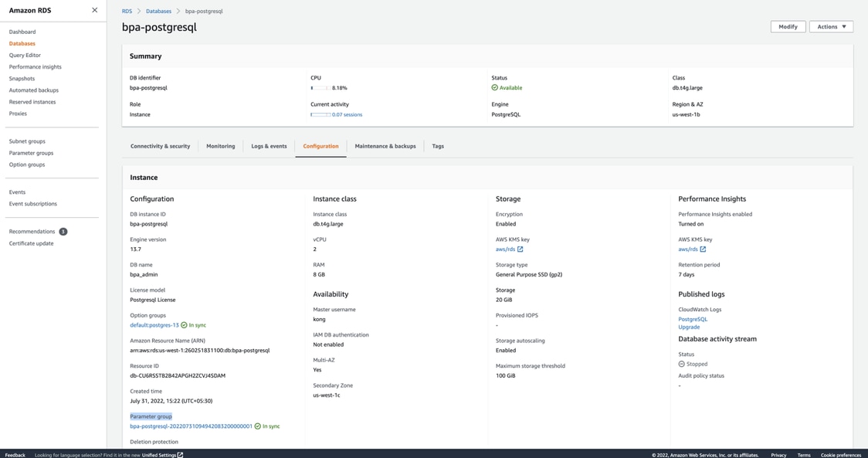Click Resource ID db-CU6RSSTB2B42APGH2ZCVJ4SDAM
Viewport: 868px width, 458px height.
[x=178, y=375]
